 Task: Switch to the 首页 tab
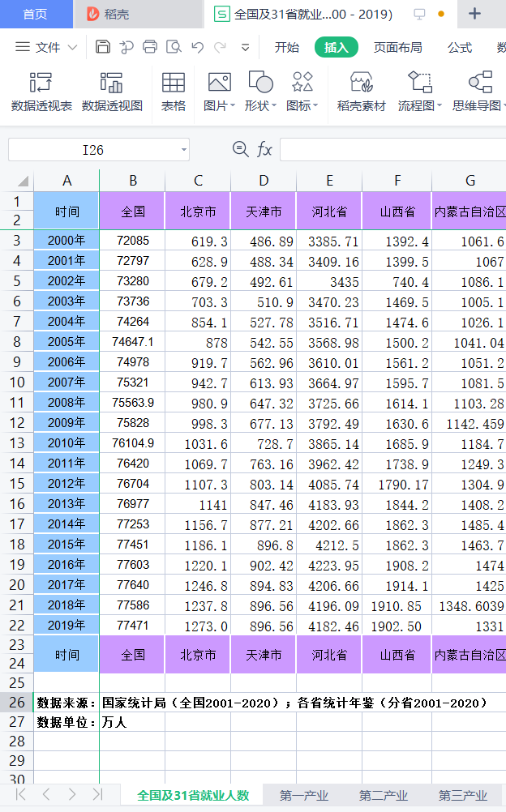click(x=35, y=14)
